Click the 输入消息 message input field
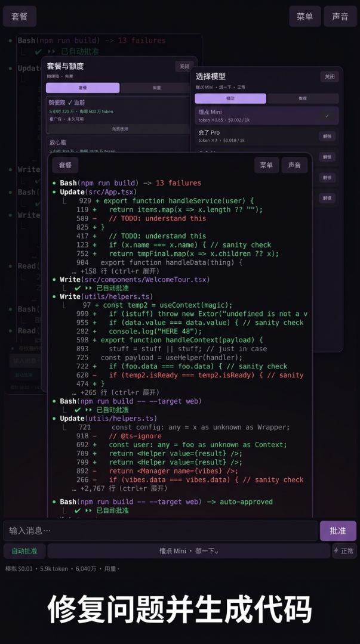This screenshot has height=644, width=360. coord(161,531)
